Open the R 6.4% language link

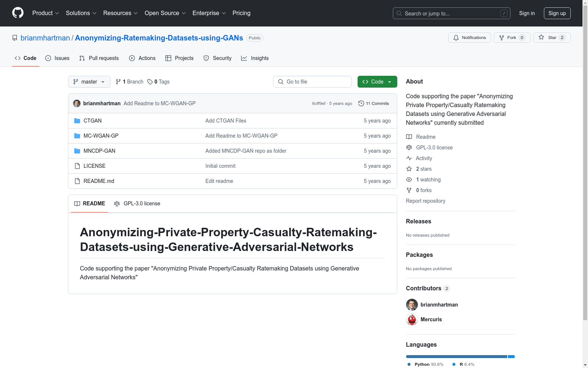pos(463,364)
